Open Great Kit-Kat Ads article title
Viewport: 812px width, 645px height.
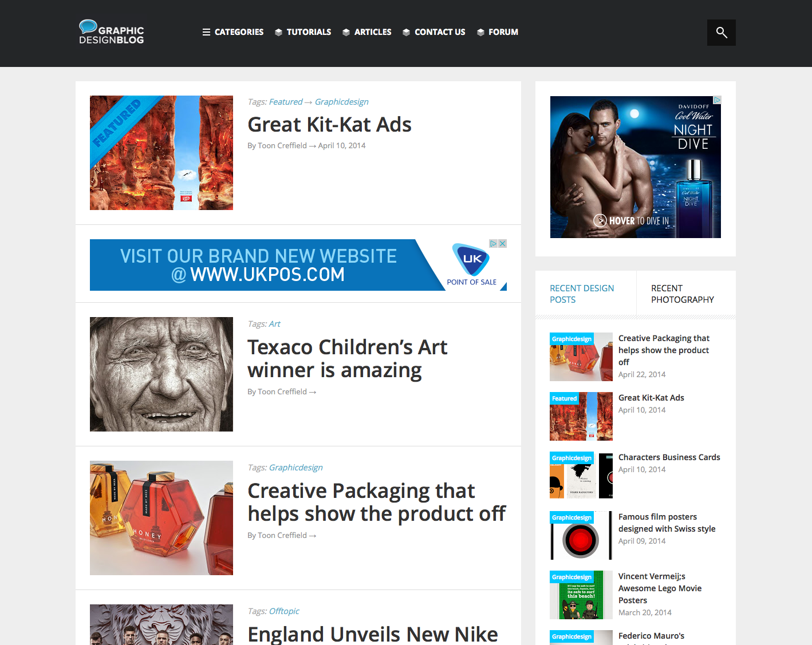(329, 125)
